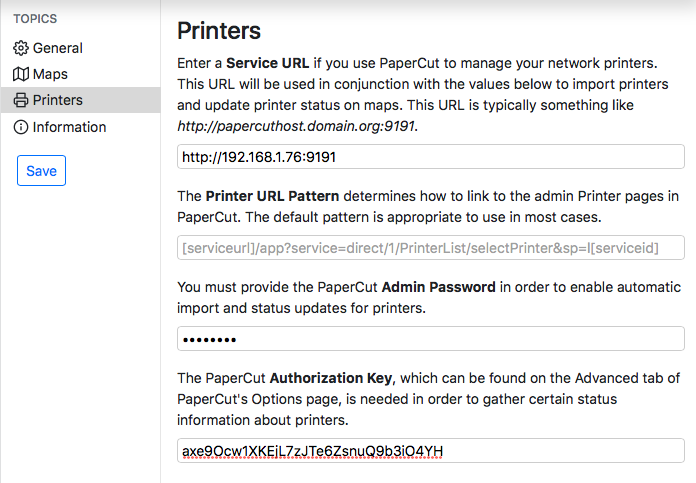The image size is (696, 483).
Task: Click the Printers page heading
Action: (219, 31)
